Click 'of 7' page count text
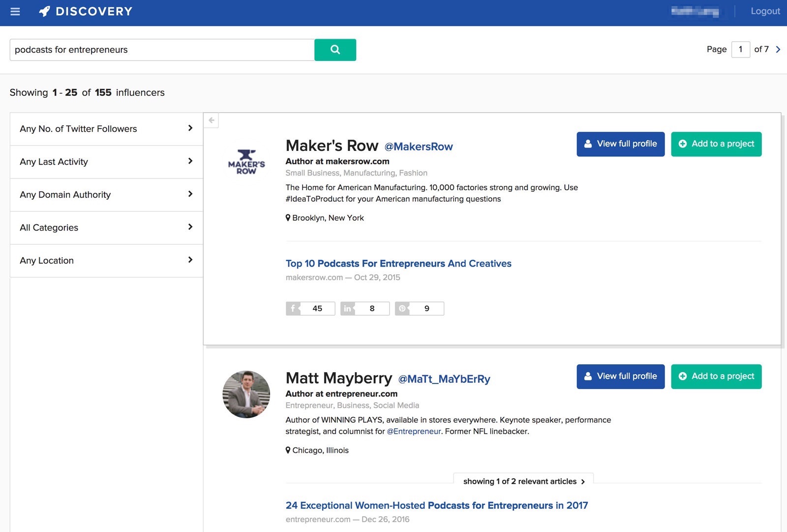 click(761, 49)
